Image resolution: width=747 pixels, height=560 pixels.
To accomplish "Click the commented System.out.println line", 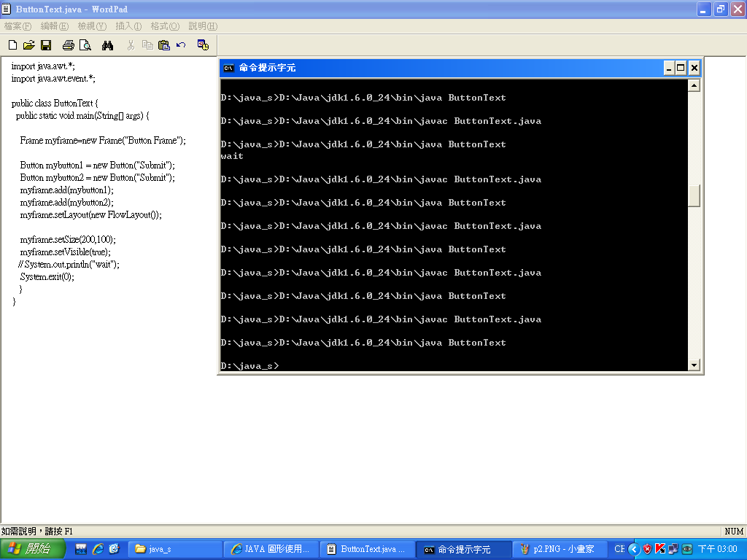I will click(69, 264).
